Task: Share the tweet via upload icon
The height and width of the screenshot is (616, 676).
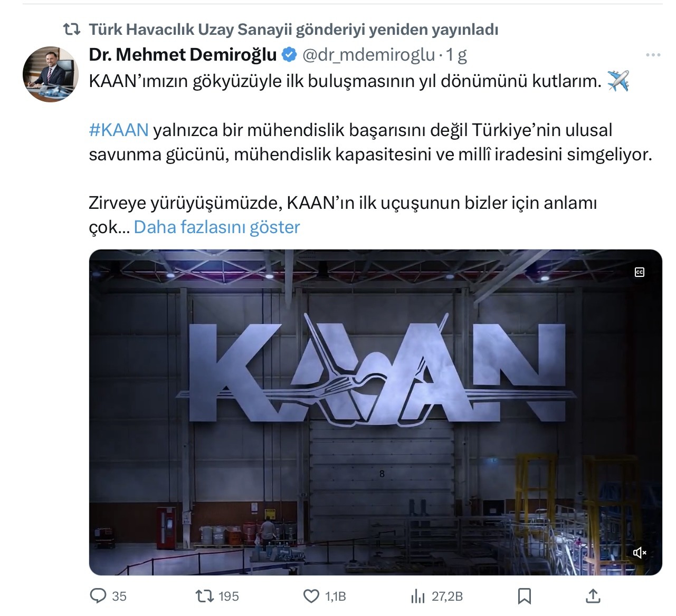Action: coord(593,596)
